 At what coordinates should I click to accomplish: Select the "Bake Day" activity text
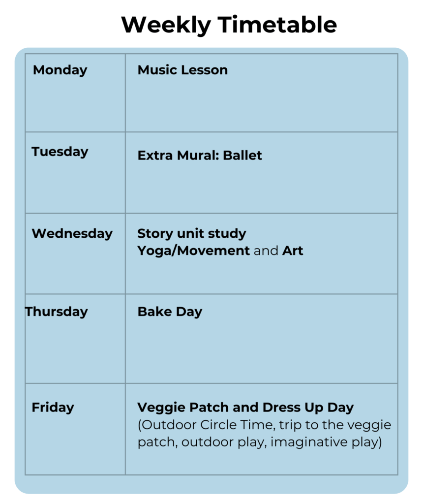pos(170,312)
